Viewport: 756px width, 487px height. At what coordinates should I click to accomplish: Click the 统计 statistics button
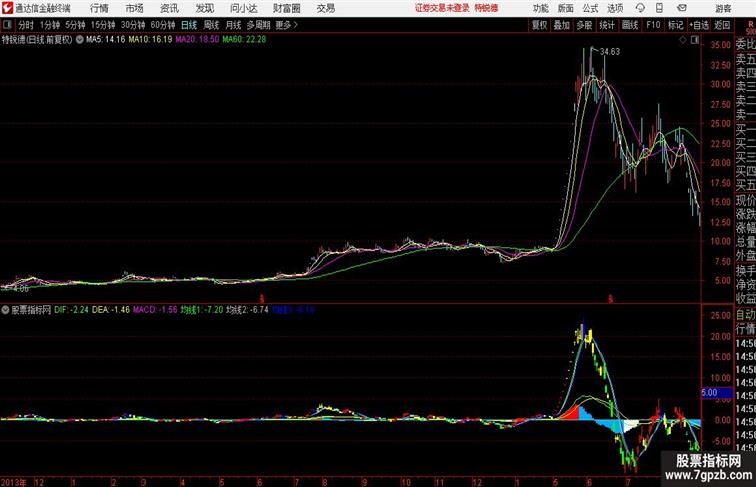pyautogui.click(x=607, y=25)
